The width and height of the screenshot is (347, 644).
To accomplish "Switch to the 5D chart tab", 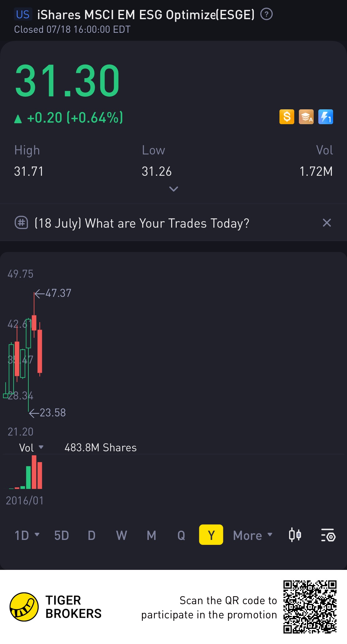I will point(61,535).
